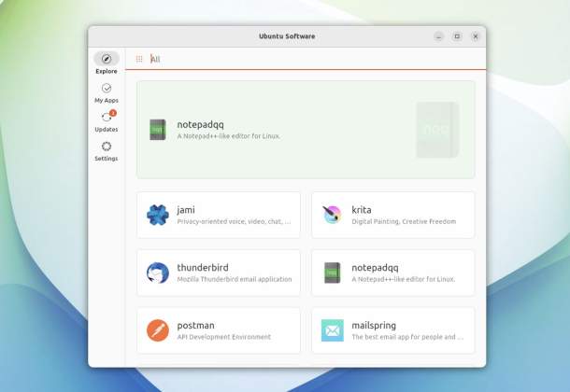Image resolution: width=570 pixels, height=392 pixels.
Task: Click the categories grid icon in search bar
Action: click(139, 59)
